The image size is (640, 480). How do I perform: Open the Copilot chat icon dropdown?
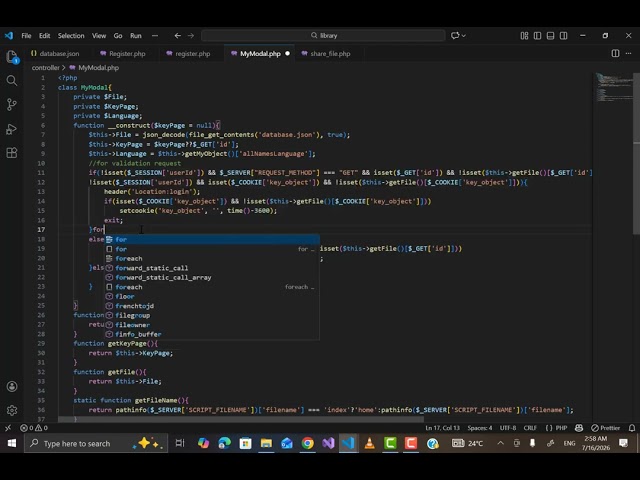(x=458, y=36)
